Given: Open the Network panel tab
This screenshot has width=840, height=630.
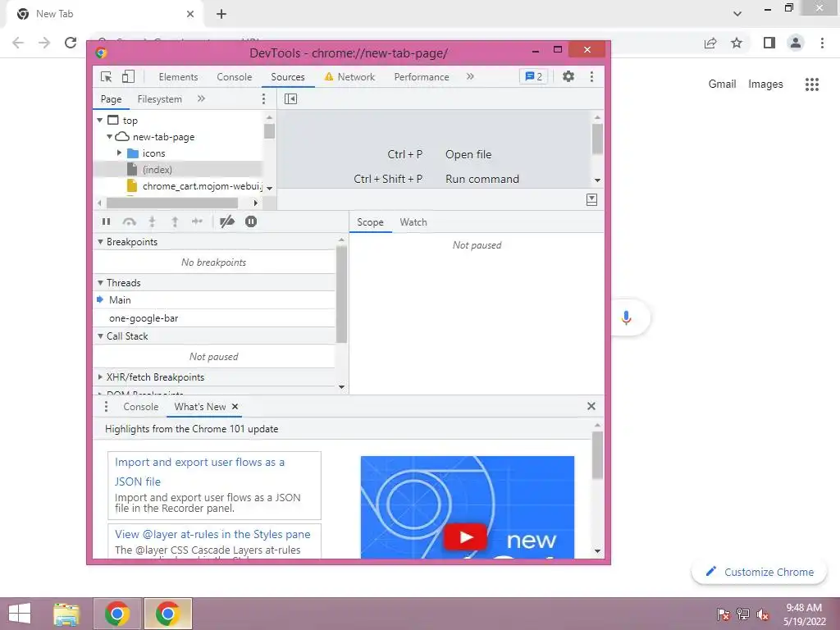Looking at the screenshot, I should pyautogui.click(x=349, y=77).
